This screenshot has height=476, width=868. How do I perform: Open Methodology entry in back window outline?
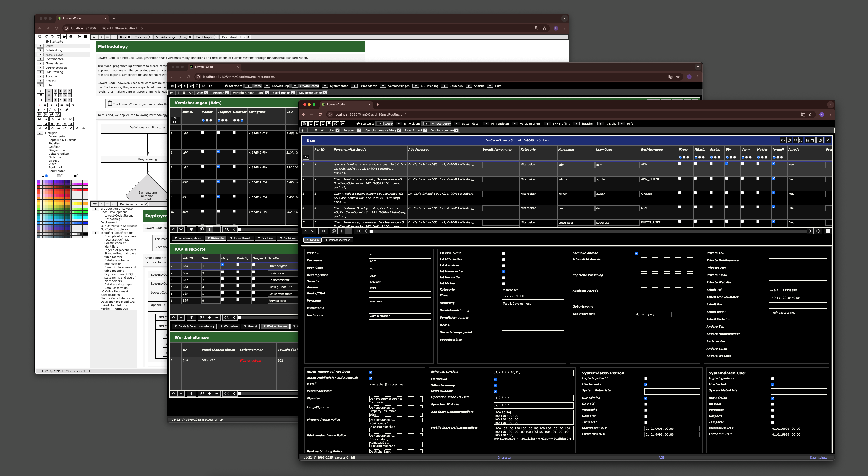(113, 219)
